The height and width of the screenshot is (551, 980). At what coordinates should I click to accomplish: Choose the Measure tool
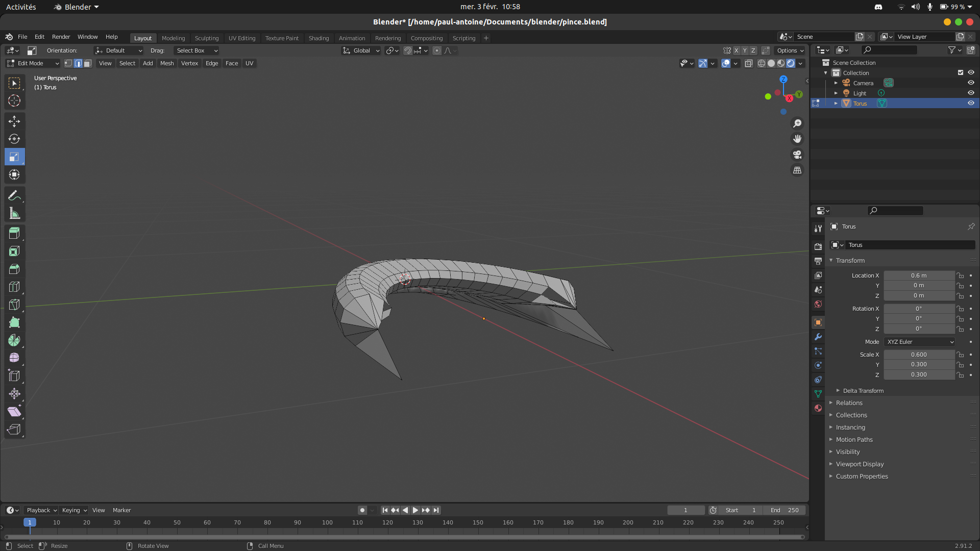pos(14,214)
